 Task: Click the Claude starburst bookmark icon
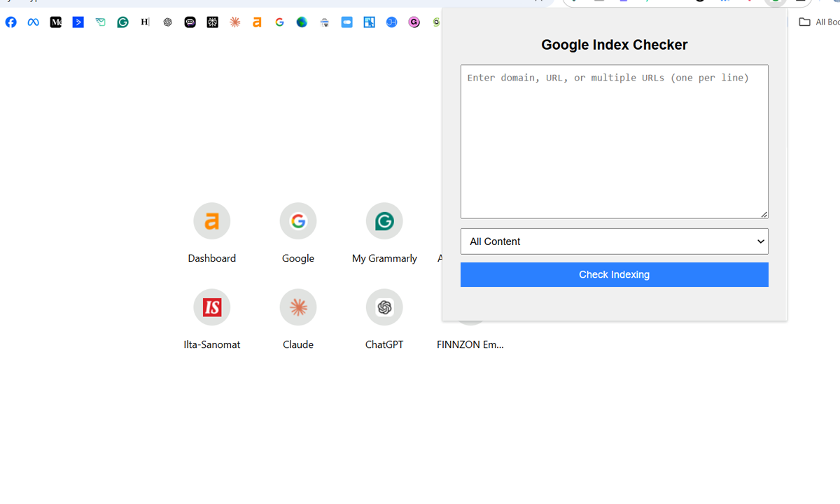point(234,22)
